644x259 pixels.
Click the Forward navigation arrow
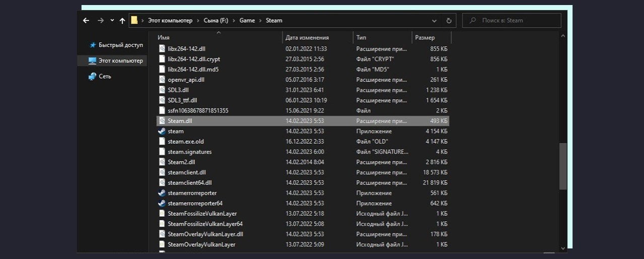(100, 21)
